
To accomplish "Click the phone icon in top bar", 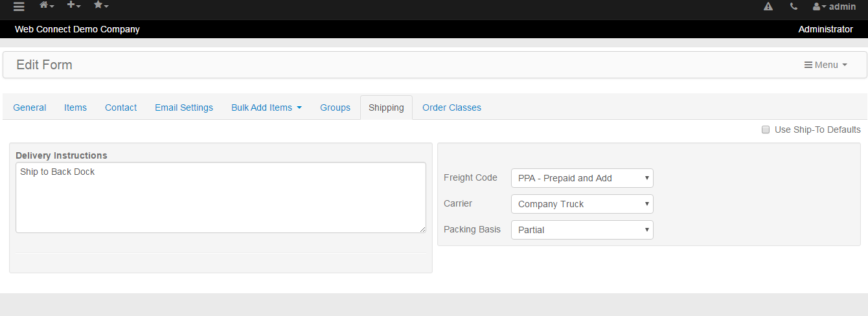I will [x=794, y=6].
